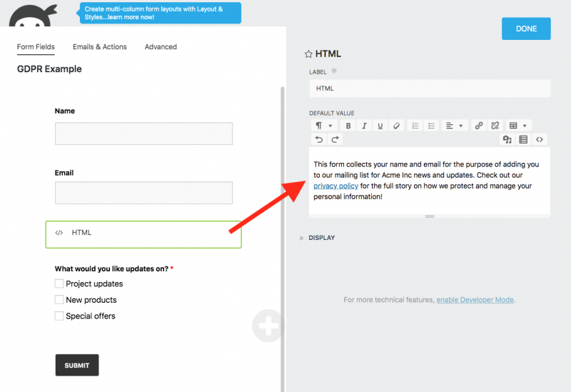Click into the Label input field
This screenshot has height=392, width=571.
(x=429, y=89)
